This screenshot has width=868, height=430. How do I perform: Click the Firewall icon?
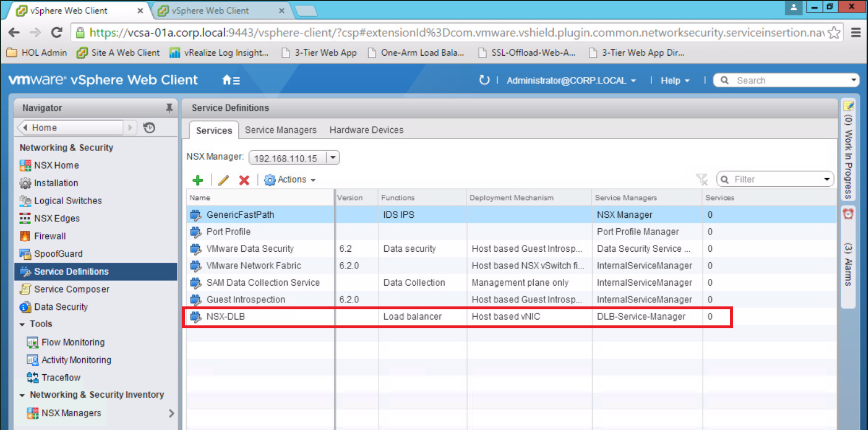(25, 236)
